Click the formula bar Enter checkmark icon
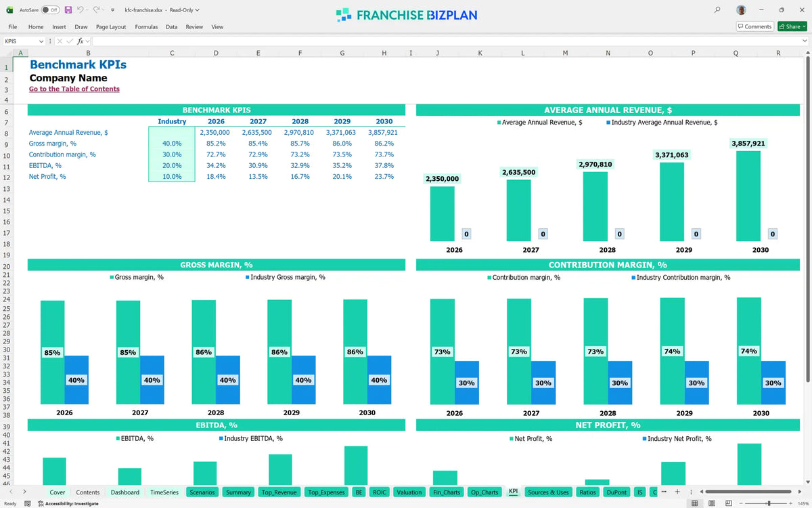The image size is (812, 508). point(70,41)
